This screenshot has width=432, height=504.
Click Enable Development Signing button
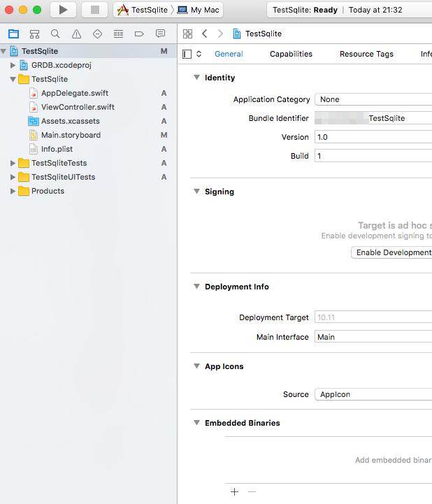pyautogui.click(x=391, y=252)
